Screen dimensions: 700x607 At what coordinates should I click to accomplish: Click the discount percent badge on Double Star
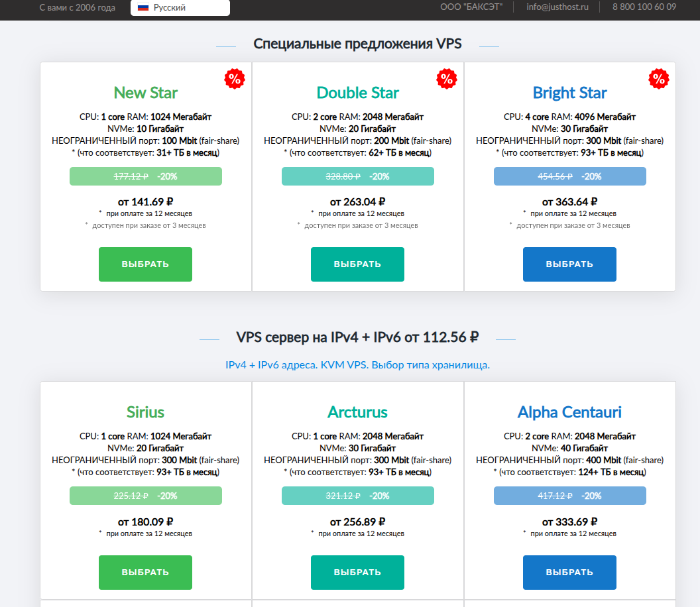pos(446,79)
